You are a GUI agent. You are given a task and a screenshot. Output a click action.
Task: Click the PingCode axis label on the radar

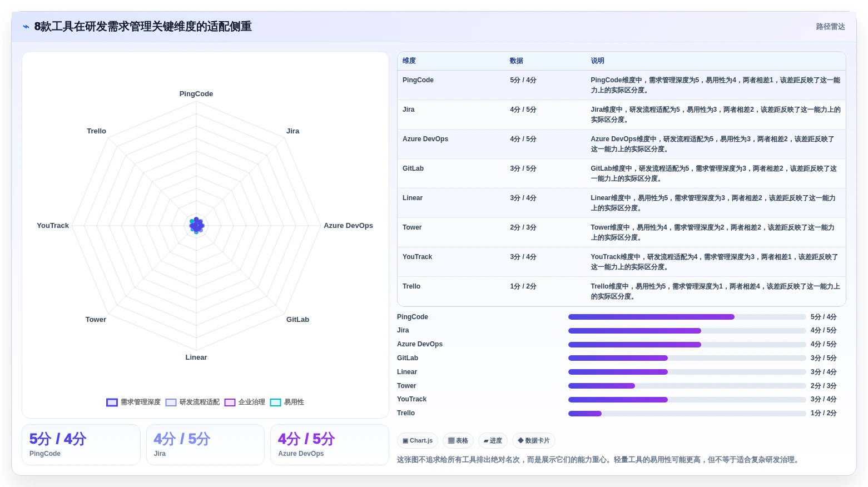[196, 94]
